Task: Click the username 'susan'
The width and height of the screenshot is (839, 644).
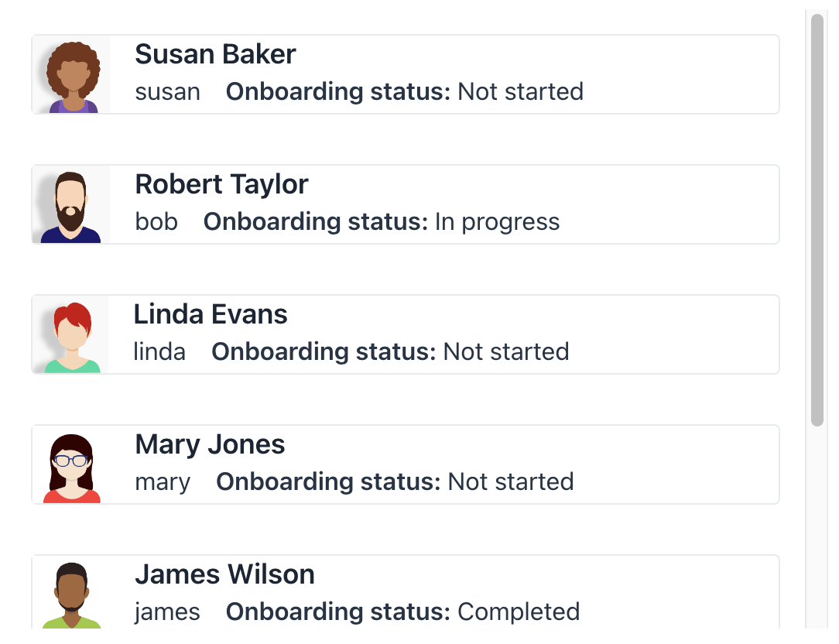Action: pos(167,92)
